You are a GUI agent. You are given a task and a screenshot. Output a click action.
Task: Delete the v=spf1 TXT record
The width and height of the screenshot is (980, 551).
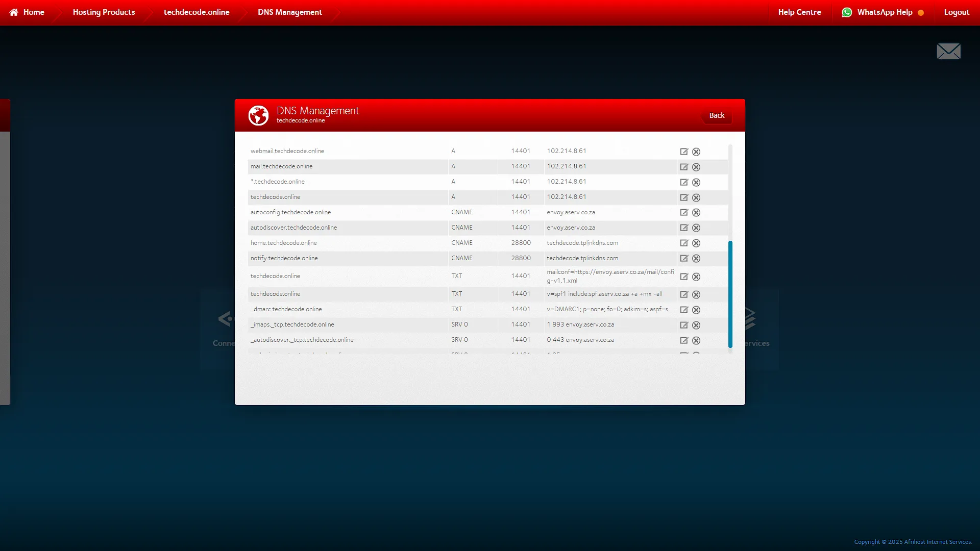pyautogui.click(x=696, y=294)
